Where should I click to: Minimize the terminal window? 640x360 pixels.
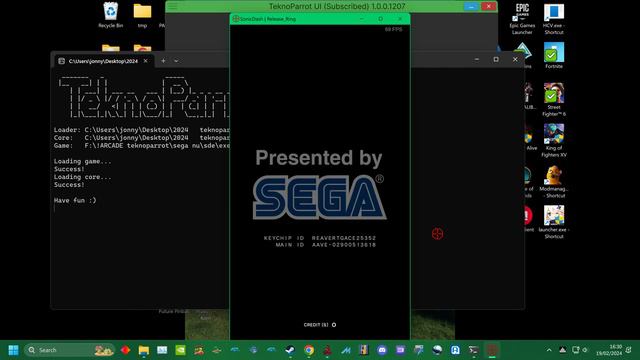477,60
